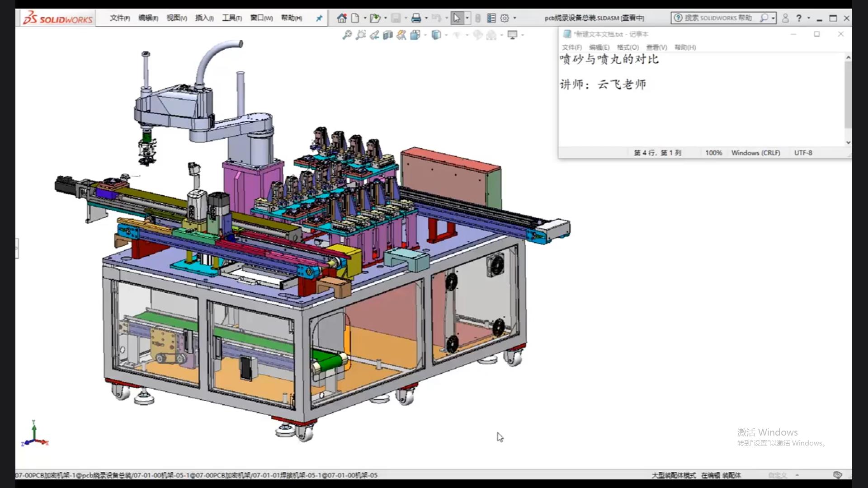
Task: Click the Notepad vertical scrollbar thumb
Action: [x=848, y=95]
